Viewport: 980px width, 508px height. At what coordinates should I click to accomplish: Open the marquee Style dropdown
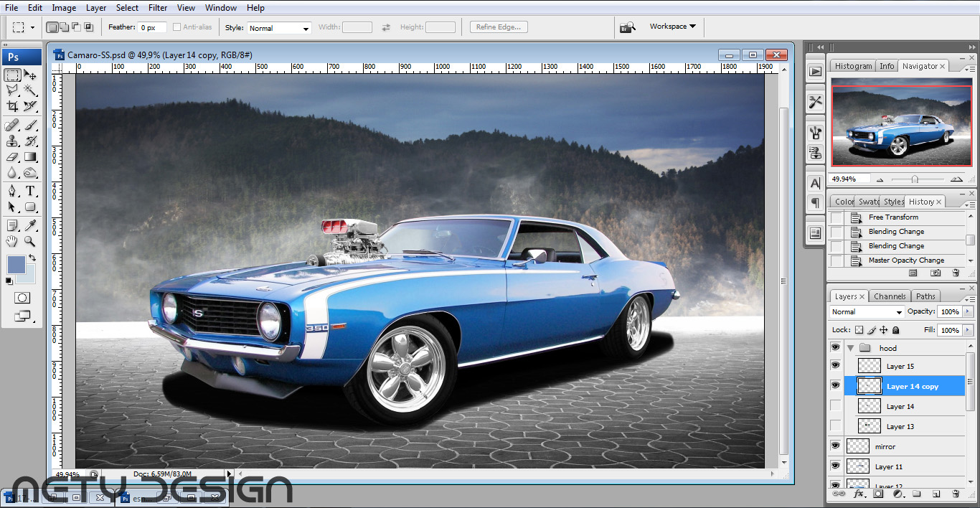click(279, 28)
